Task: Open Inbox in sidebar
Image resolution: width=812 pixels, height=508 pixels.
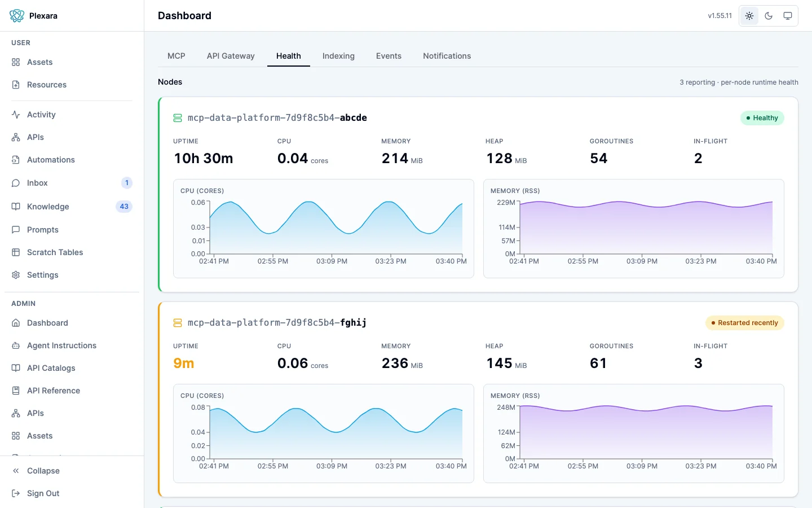Action: click(x=72, y=183)
